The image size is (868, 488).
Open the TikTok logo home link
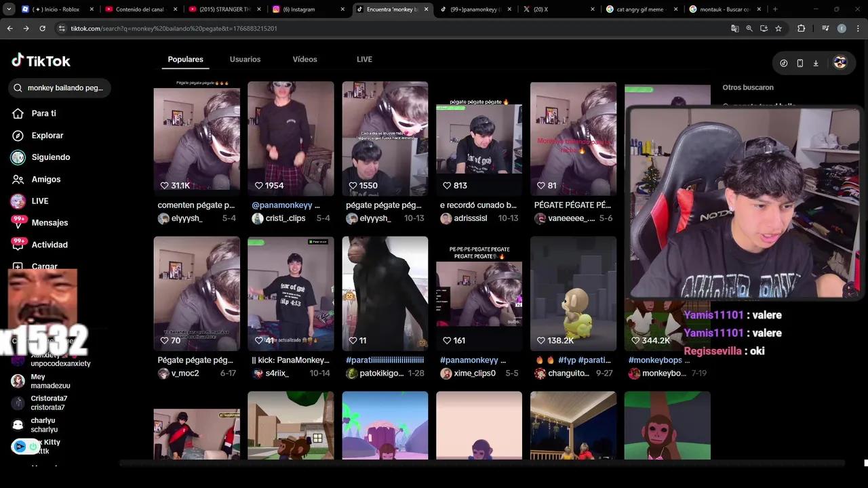coord(41,60)
